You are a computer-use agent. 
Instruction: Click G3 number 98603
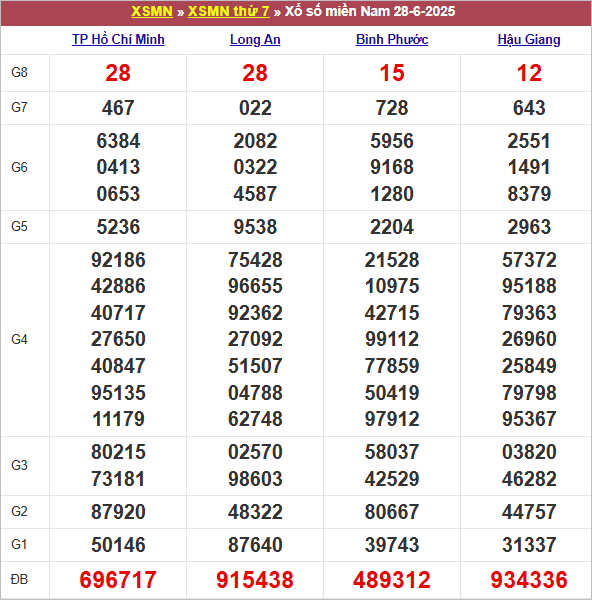(255, 479)
